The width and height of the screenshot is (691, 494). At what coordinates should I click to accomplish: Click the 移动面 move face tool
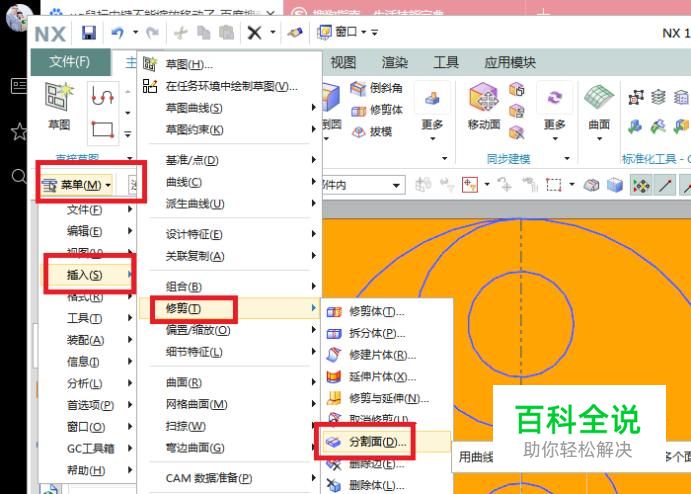coord(484,107)
